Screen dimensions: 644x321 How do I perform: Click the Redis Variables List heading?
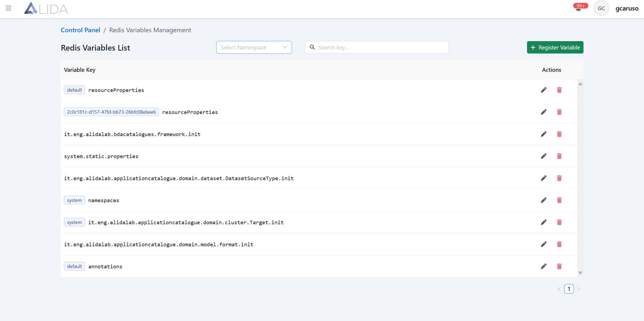pyautogui.click(x=95, y=48)
